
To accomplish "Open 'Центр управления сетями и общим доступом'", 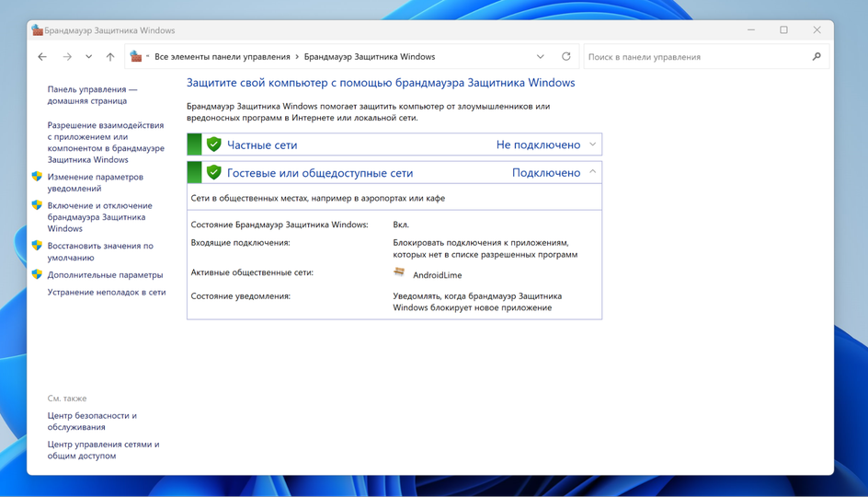I will (103, 450).
